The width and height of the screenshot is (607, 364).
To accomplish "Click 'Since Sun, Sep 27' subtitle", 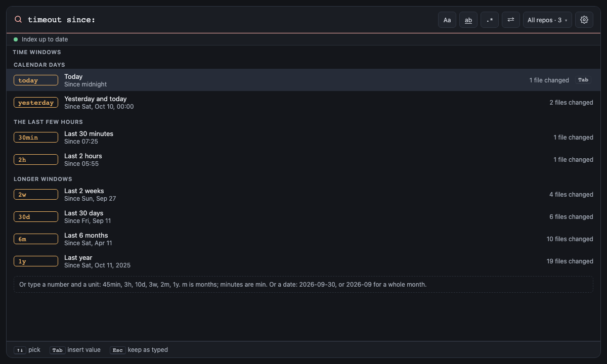I will [90, 199].
